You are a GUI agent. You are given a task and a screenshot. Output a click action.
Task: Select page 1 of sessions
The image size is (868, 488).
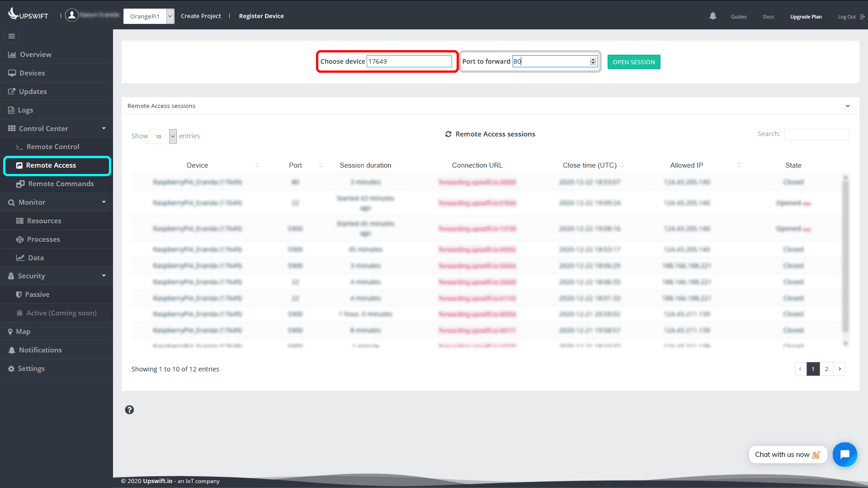813,369
